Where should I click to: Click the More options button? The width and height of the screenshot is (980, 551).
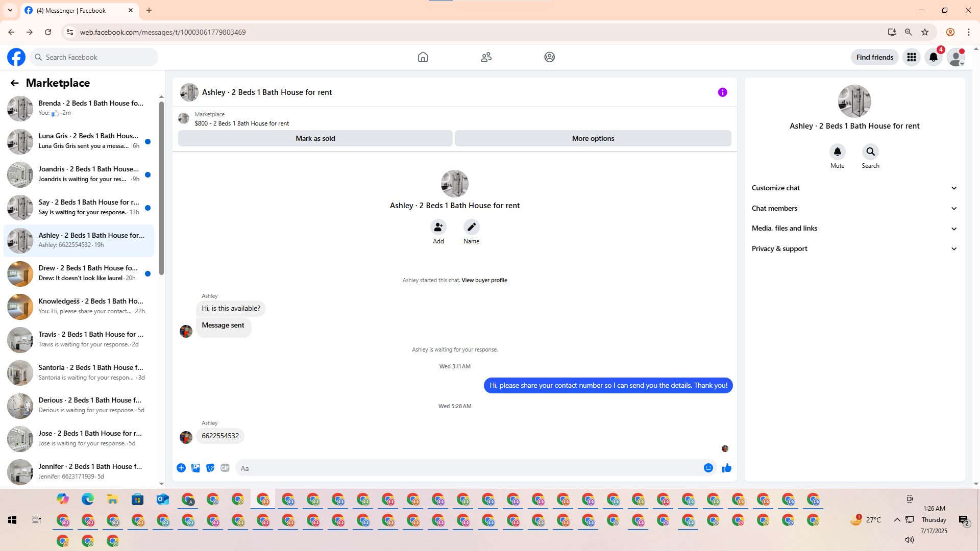click(x=593, y=138)
